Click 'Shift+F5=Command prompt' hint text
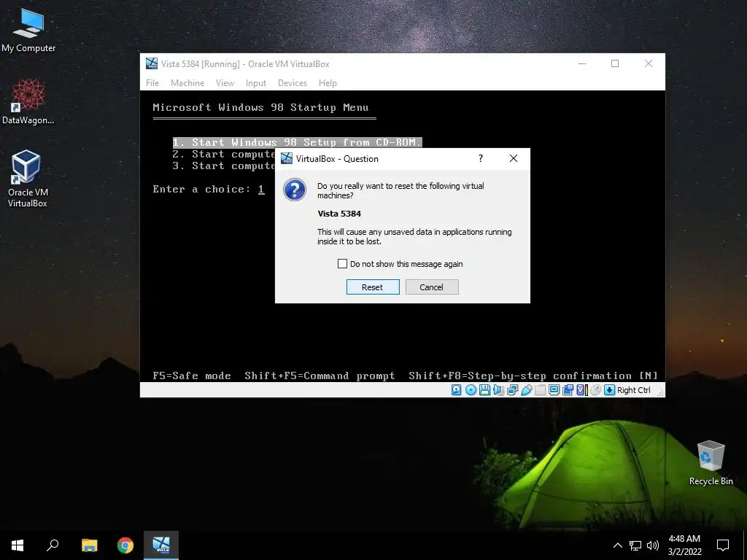The image size is (747, 560). (x=320, y=376)
